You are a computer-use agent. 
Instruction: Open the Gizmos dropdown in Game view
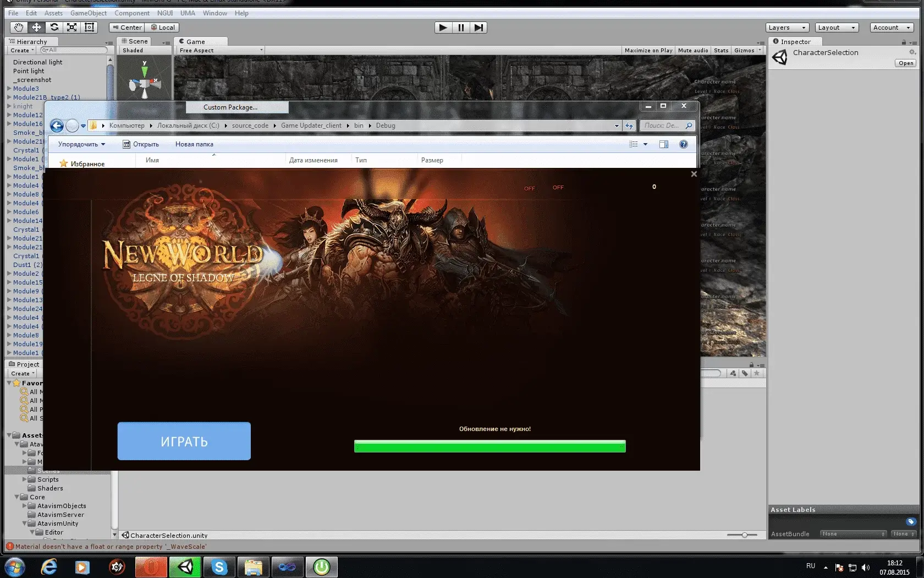[747, 50]
